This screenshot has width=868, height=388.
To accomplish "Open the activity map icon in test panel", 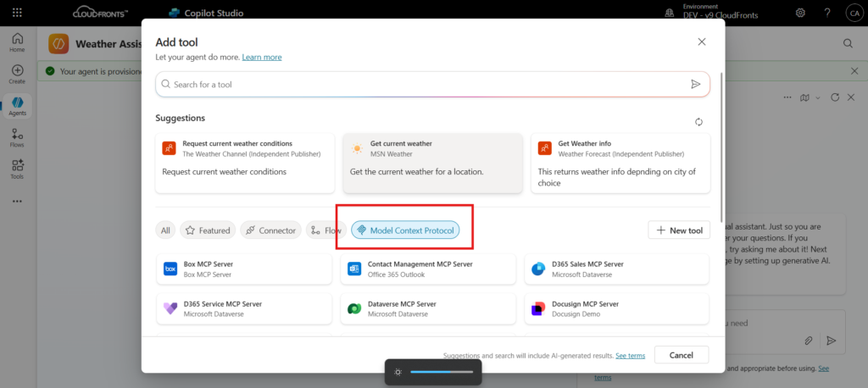I will coord(804,97).
